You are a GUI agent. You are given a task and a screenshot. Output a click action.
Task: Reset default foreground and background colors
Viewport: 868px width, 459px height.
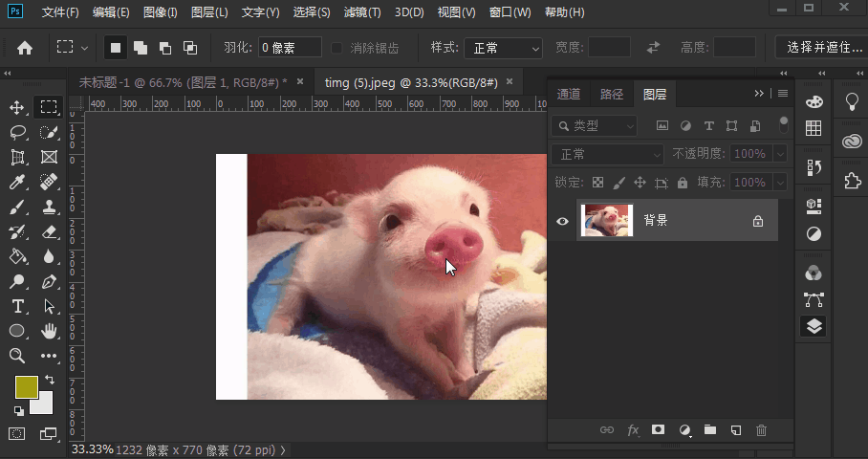pyautogui.click(x=19, y=411)
